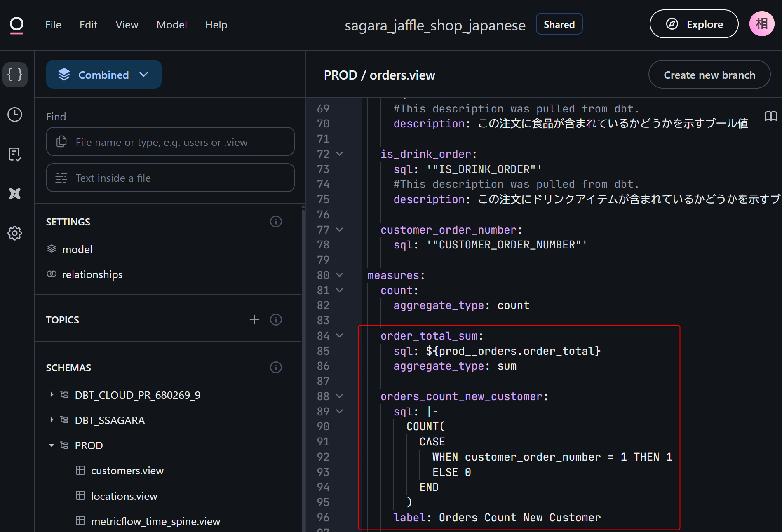Open the content validator checklist icon
This screenshot has width=782, height=532.
tap(15, 154)
